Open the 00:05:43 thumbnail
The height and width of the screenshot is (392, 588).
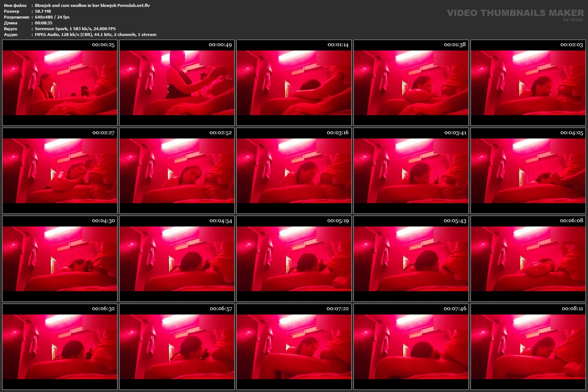tap(411, 259)
